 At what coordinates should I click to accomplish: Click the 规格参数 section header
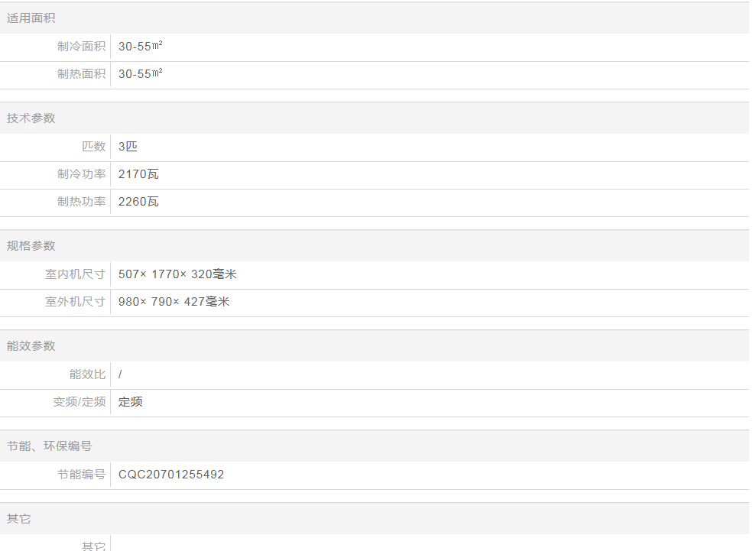[x=31, y=246]
